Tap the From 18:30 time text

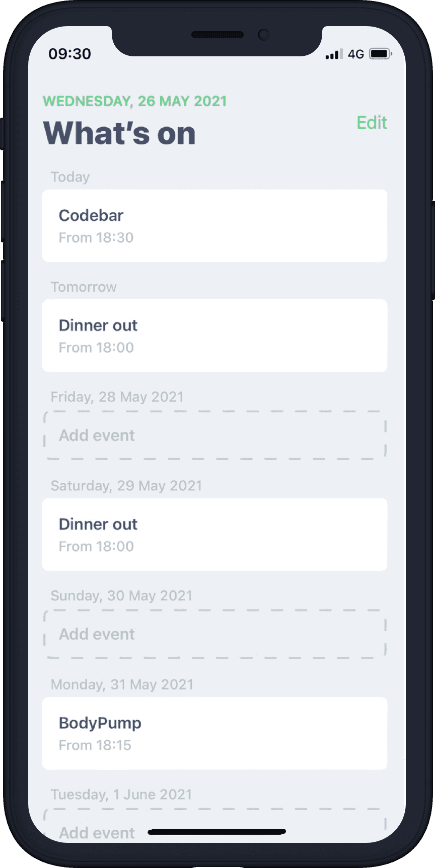(96, 237)
